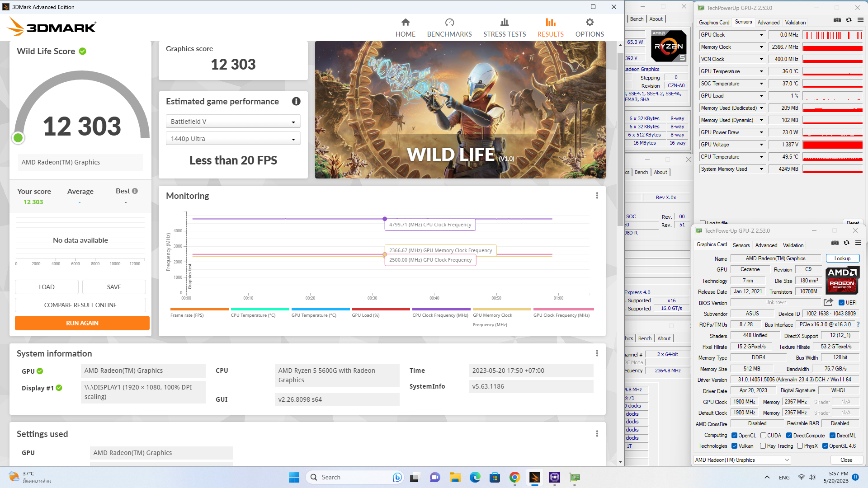Screen dimensions: 868x488
Task: Toggle the Ray Tracing checkbox
Action: point(763,446)
